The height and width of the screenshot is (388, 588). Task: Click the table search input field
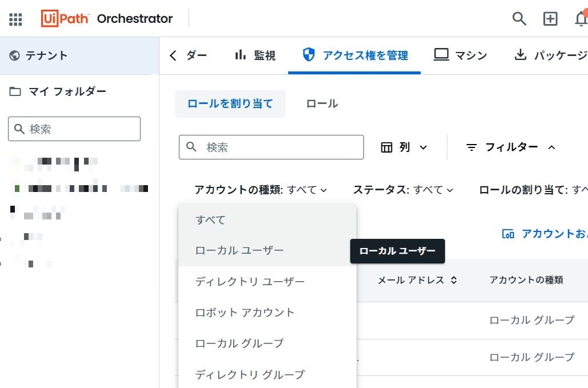tap(270, 147)
